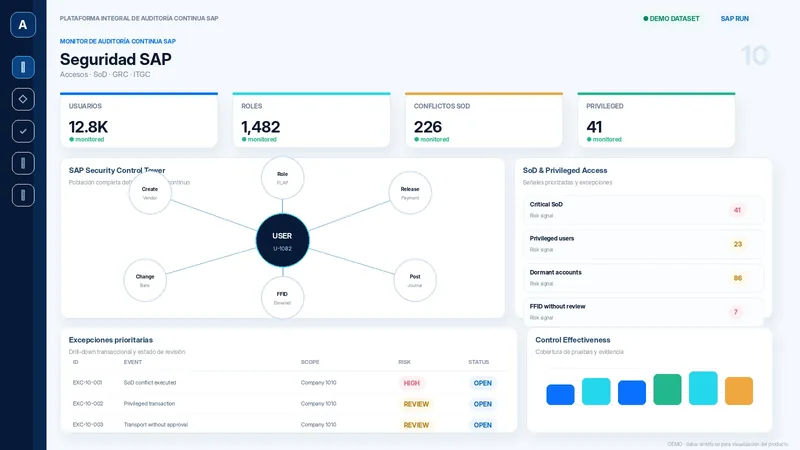Viewport: 800px width, 450px height.
Task: Click the 'A' logo in the sidebar
Action: 23,24
